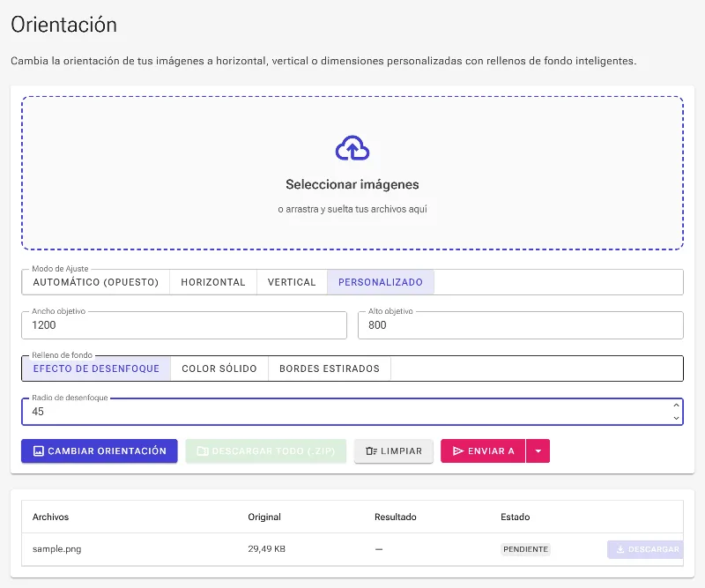Decrease blur radius with down stepper arrow
This screenshot has height=588, width=705.
[x=676, y=418]
